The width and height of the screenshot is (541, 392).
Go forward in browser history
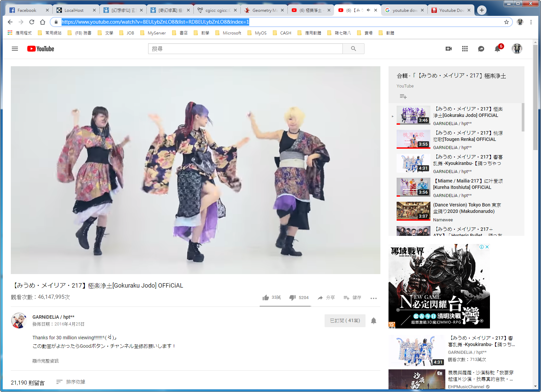(21, 22)
